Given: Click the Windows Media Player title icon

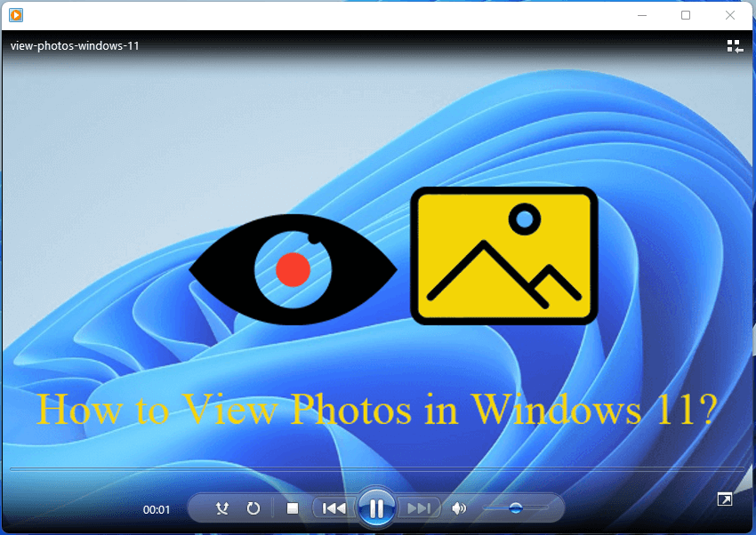Looking at the screenshot, I should pyautogui.click(x=16, y=15).
